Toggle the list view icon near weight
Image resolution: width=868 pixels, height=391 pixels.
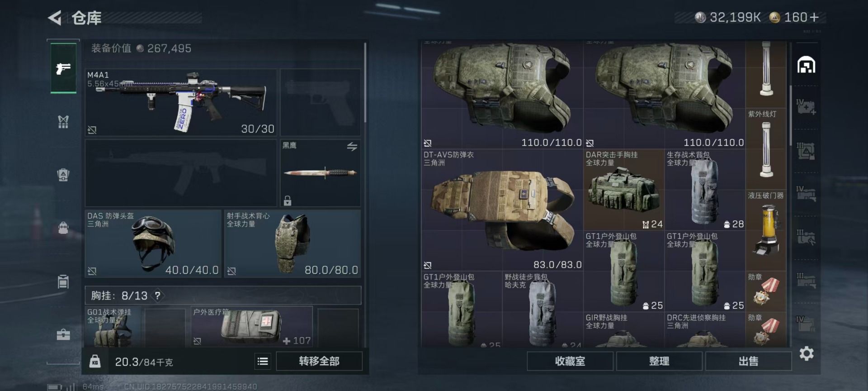(x=263, y=361)
